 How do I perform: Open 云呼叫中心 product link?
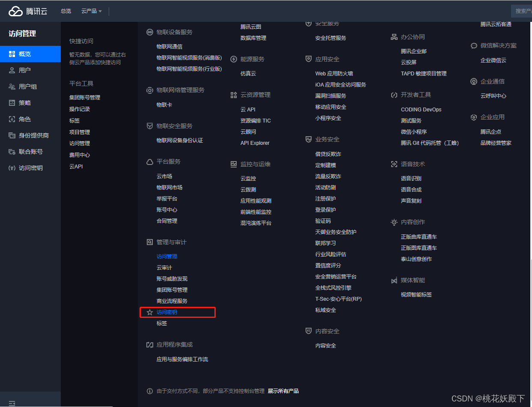tap(493, 96)
